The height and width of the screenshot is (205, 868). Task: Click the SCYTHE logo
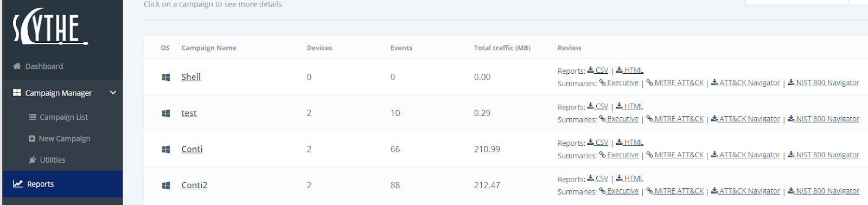tap(50, 27)
